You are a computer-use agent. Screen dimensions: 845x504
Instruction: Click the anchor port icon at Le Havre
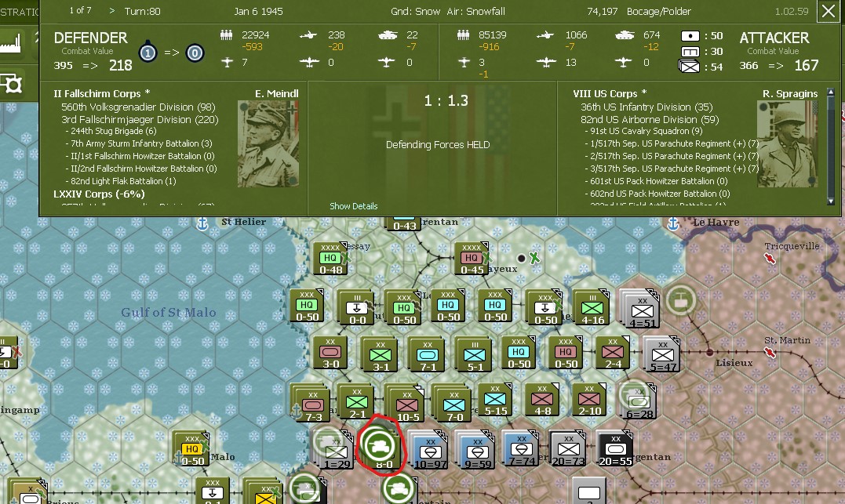(672, 223)
